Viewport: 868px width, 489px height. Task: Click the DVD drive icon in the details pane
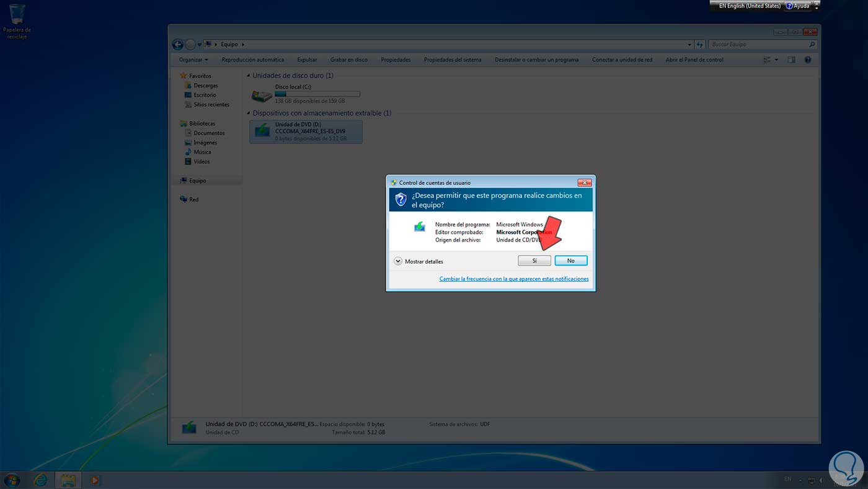coord(189,428)
